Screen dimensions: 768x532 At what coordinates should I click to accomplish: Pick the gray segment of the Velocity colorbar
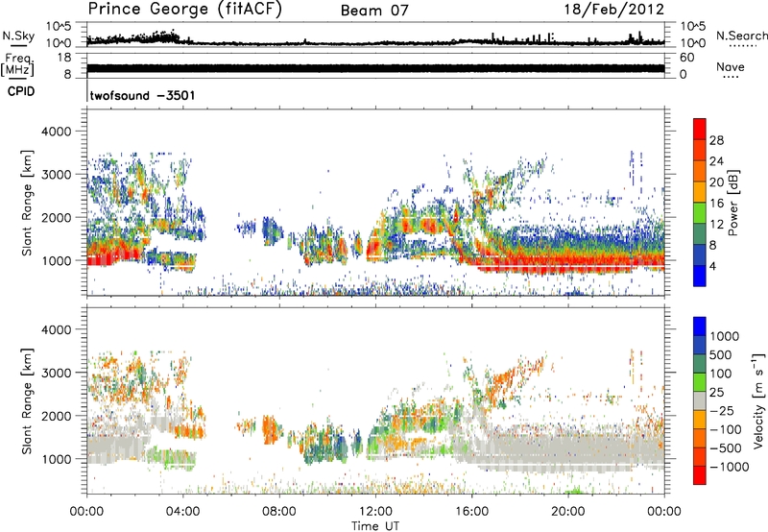point(701,404)
